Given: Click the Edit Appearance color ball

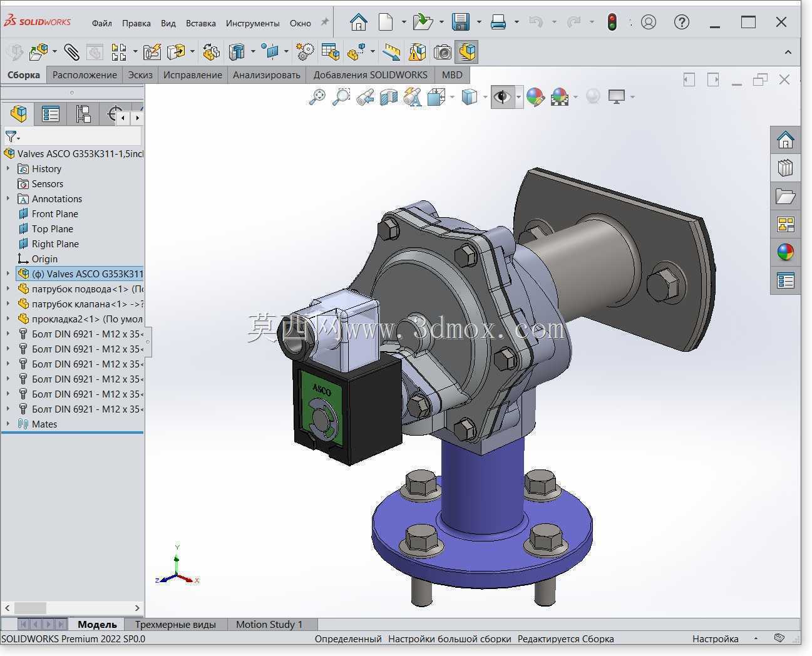Looking at the screenshot, I should (x=535, y=97).
